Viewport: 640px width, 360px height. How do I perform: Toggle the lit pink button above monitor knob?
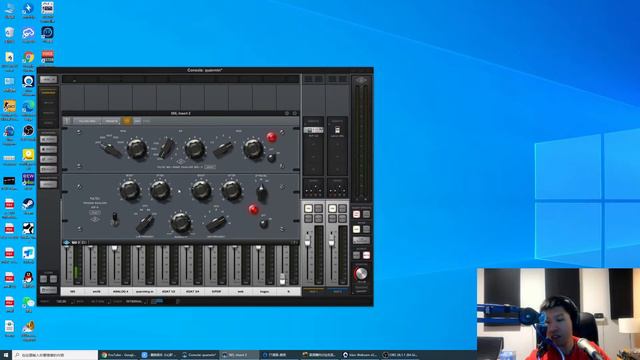click(x=367, y=255)
